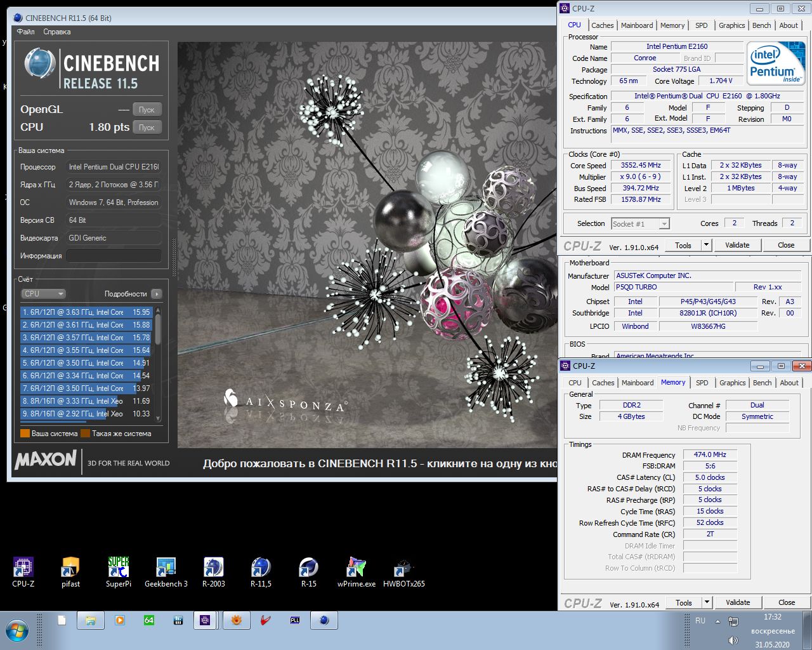Screen dimensions: 812x650
Task: Switch to CPU tab in lower CPU-Z window
Action: pyautogui.click(x=575, y=383)
